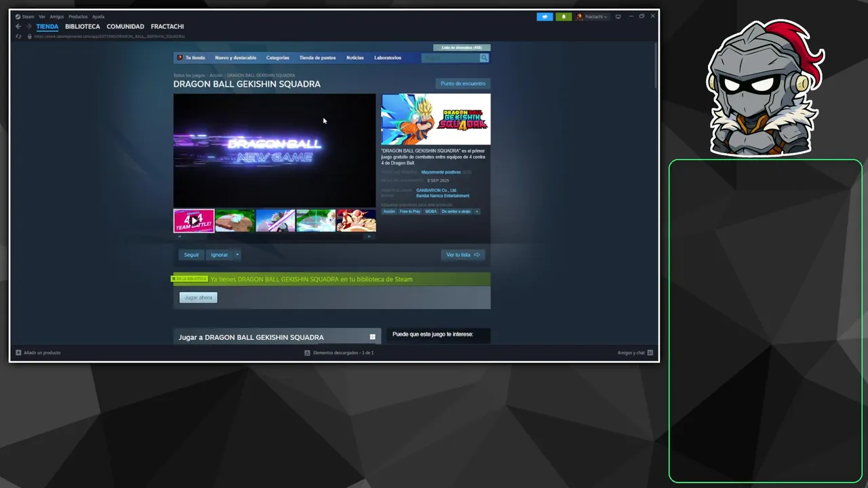Click the Seguir button
Viewport: 868px width, 488px height.
(191, 255)
